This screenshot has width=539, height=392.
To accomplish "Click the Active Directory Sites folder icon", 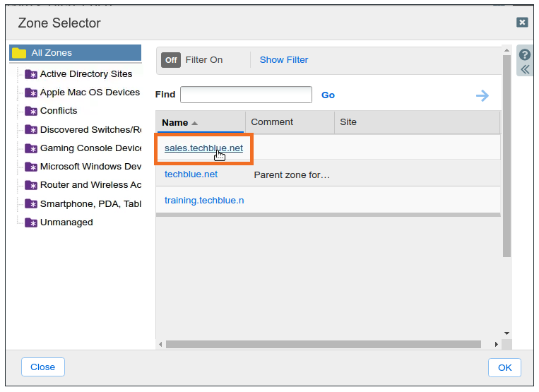I will pyautogui.click(x=31, y=74).
